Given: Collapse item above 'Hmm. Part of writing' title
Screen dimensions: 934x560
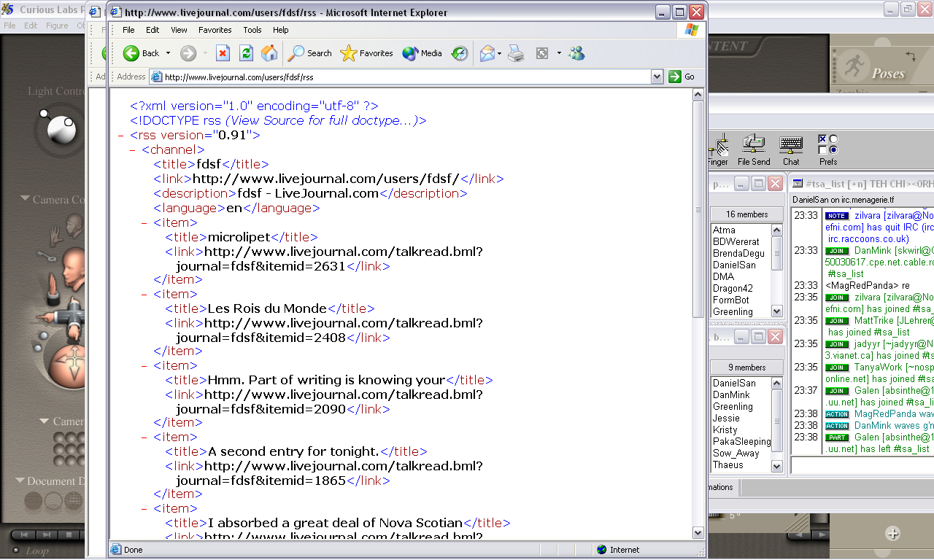Looking at the screenshot, I should tap(144, 366).
